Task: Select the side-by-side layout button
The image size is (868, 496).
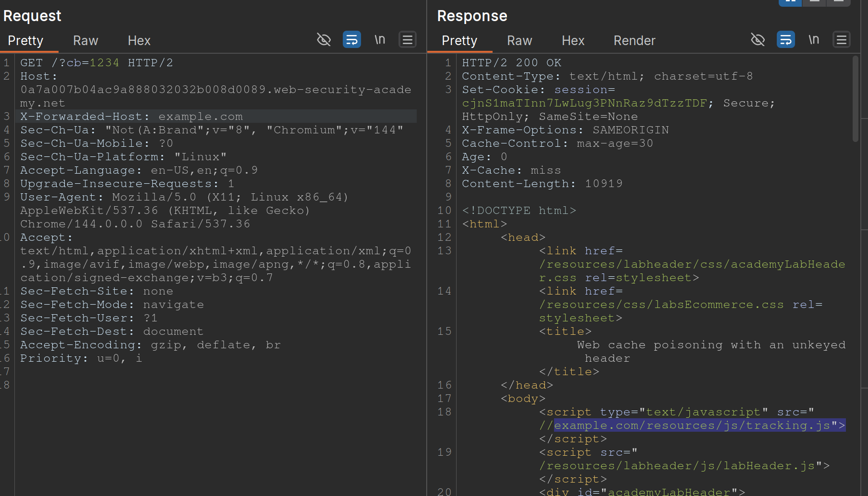Action: [790, 2]
